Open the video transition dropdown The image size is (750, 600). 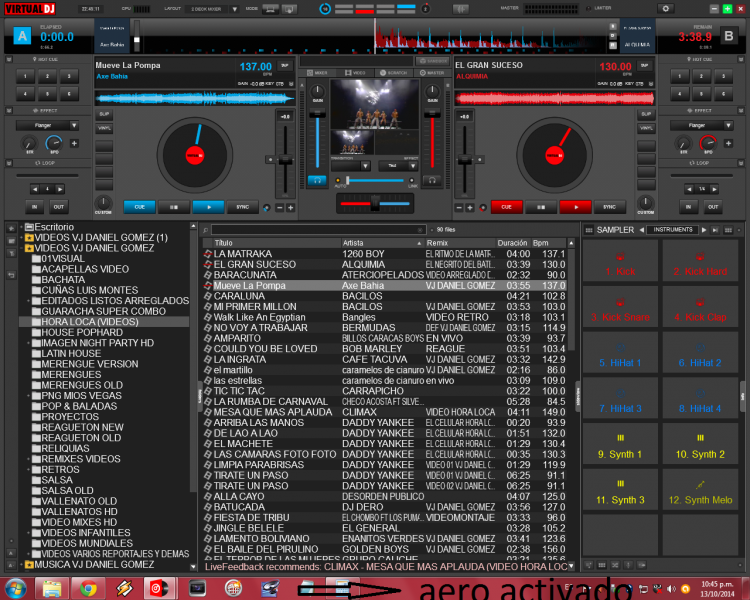click(365, 166)
